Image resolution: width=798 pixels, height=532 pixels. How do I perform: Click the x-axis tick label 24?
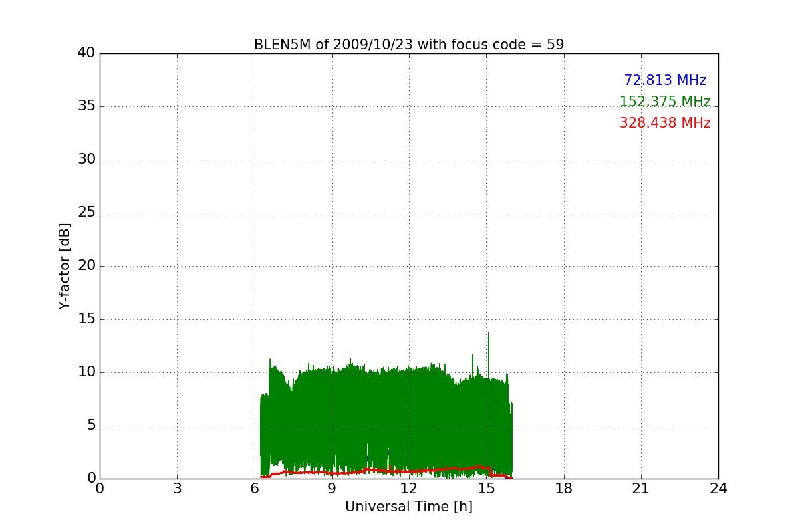718,489
